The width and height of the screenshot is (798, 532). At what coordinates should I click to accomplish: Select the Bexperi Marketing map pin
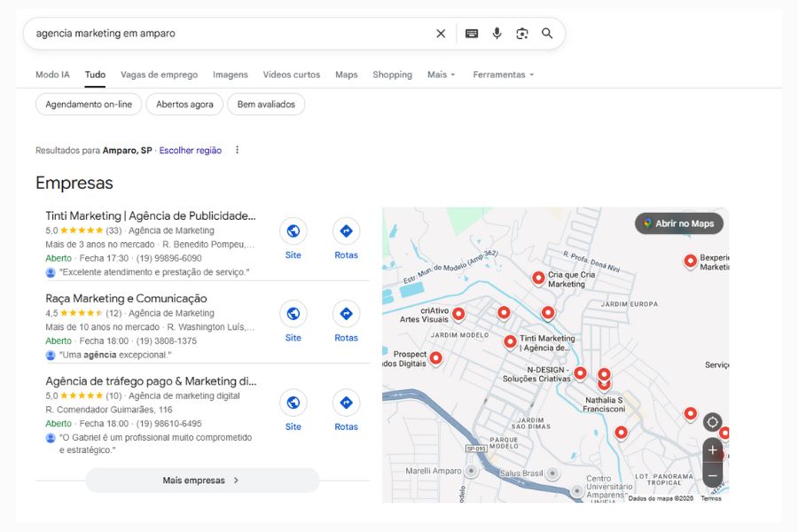coord(690,262)
